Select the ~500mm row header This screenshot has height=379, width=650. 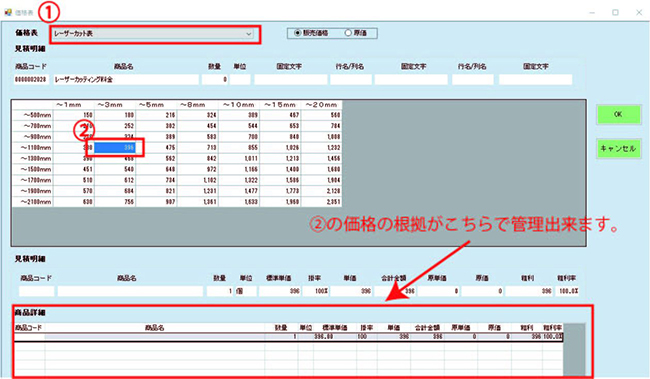click(x=33, y=115)
